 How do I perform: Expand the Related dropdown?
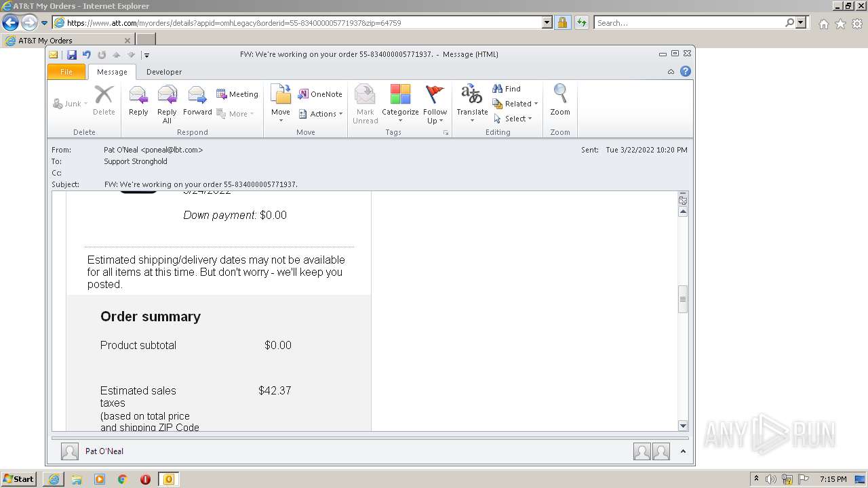click(x=515, y=104)
